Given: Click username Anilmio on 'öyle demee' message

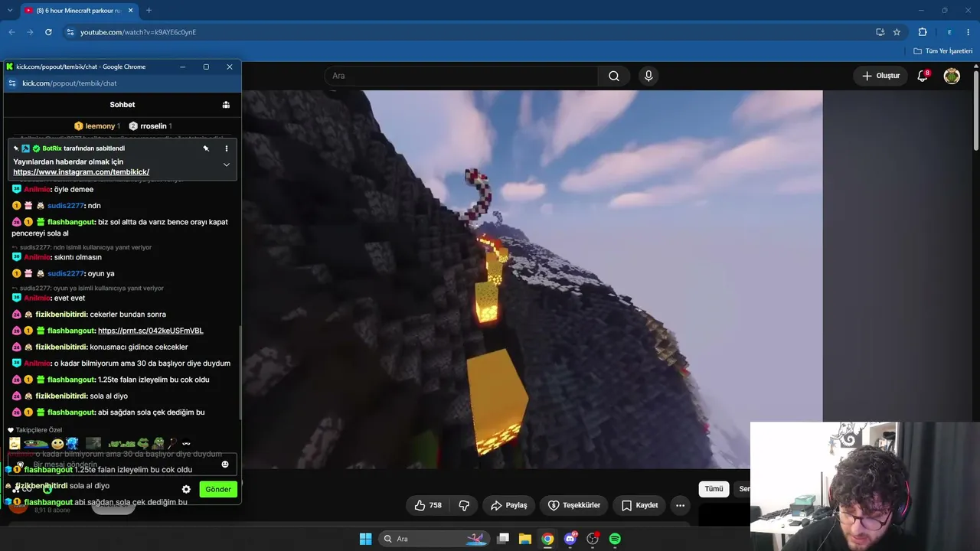Looking at the screenshot, I should [38, 189].
